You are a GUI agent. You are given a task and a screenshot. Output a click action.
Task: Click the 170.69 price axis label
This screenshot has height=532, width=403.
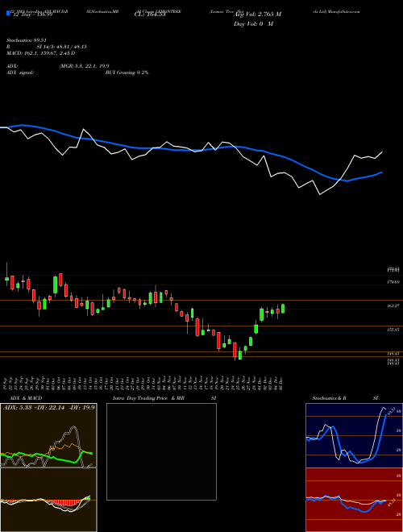coord(394,282)
